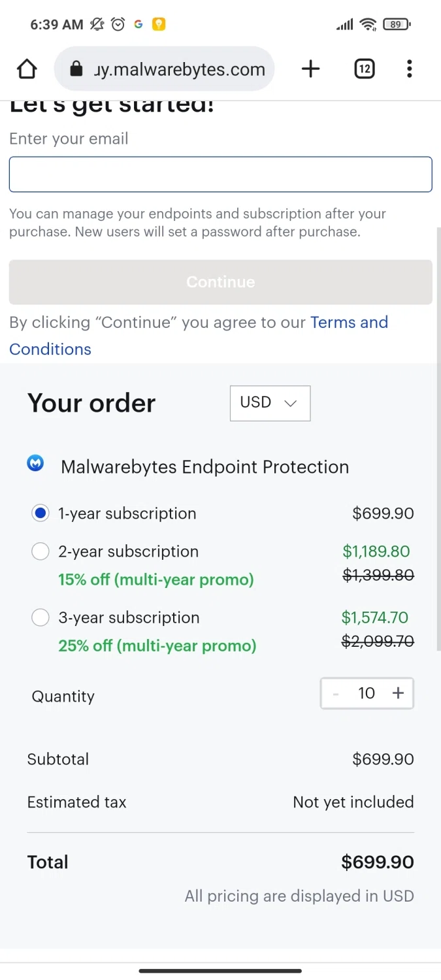Tap the lock icon in address bar
The image size is (441, 980).
click(76, 69)
